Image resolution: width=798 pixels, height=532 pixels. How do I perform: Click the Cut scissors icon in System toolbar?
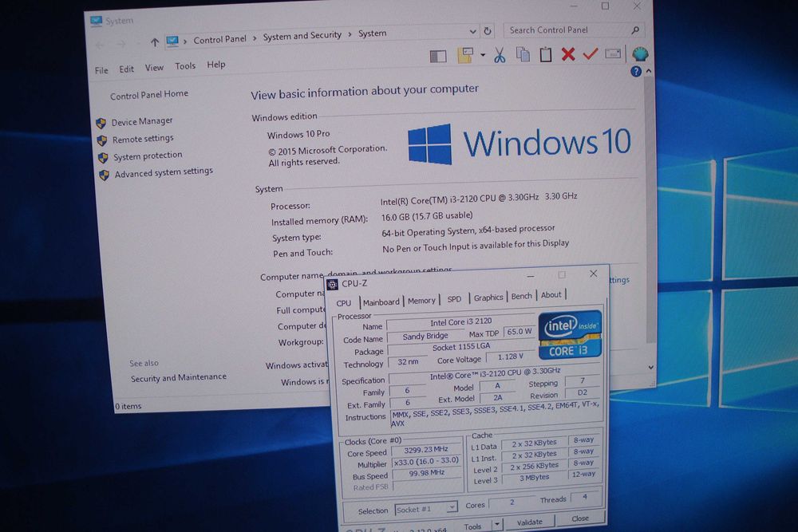[x=500, y=54]
